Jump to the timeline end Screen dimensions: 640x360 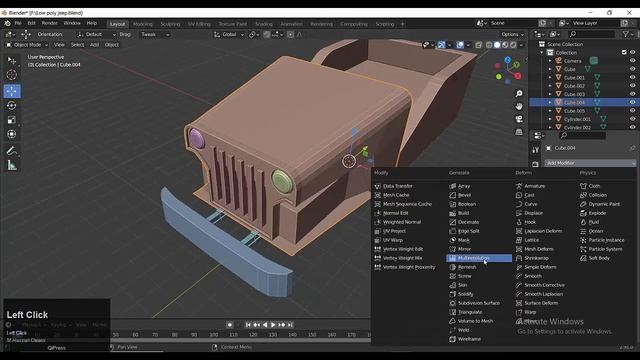point(290,325)
